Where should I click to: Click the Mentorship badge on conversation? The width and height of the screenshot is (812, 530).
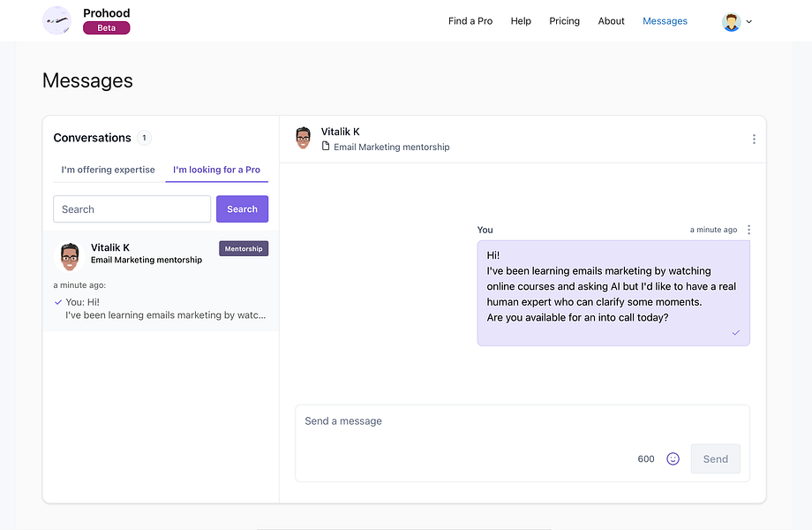(244, 249)
